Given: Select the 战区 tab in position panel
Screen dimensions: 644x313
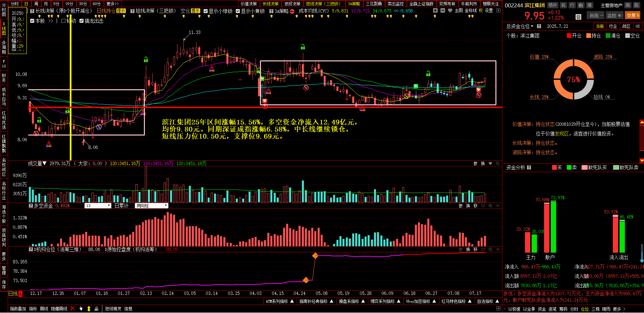Looking at the screenshot, I should point(626,26).
